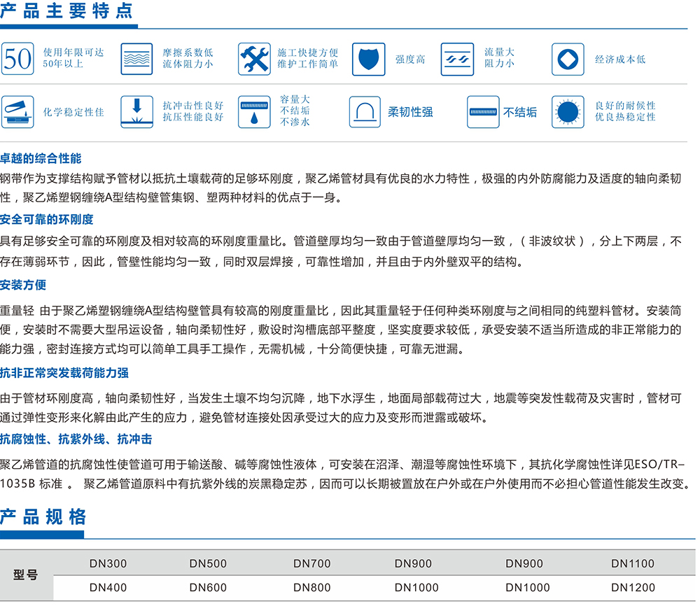Viewport: 700px width, 606px height.
Task: Click the 50-year service life icon
Action: [x=18, y=59]
